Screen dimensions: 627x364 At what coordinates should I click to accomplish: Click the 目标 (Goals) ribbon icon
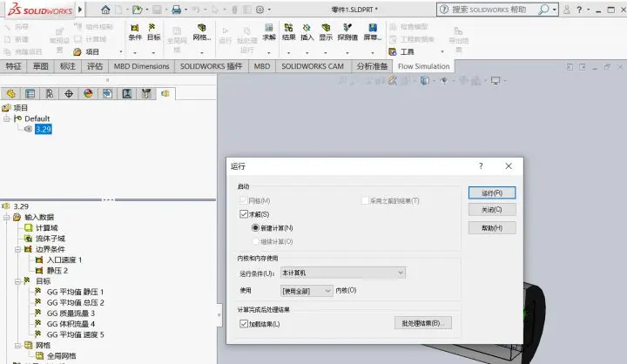153,31
